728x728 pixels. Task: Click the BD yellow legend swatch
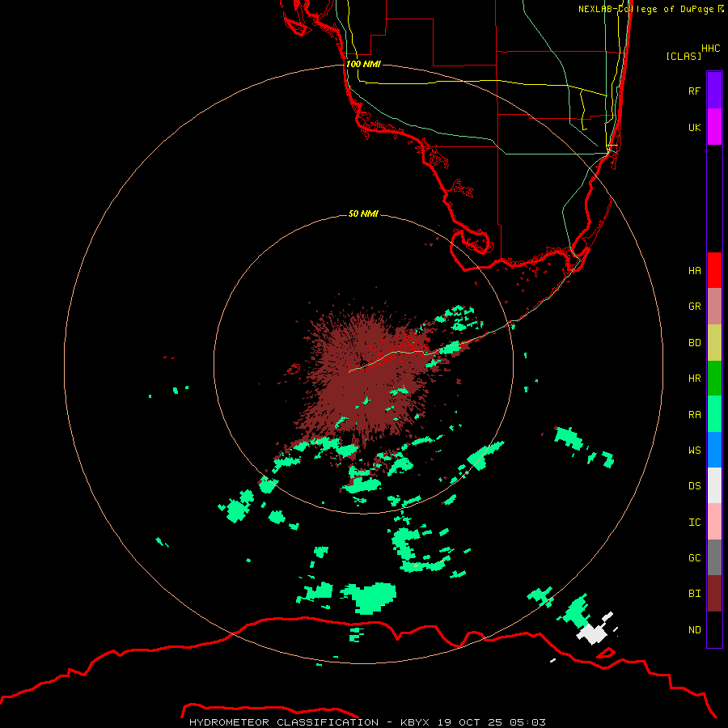pyautogui.click(x=714, y=343)
